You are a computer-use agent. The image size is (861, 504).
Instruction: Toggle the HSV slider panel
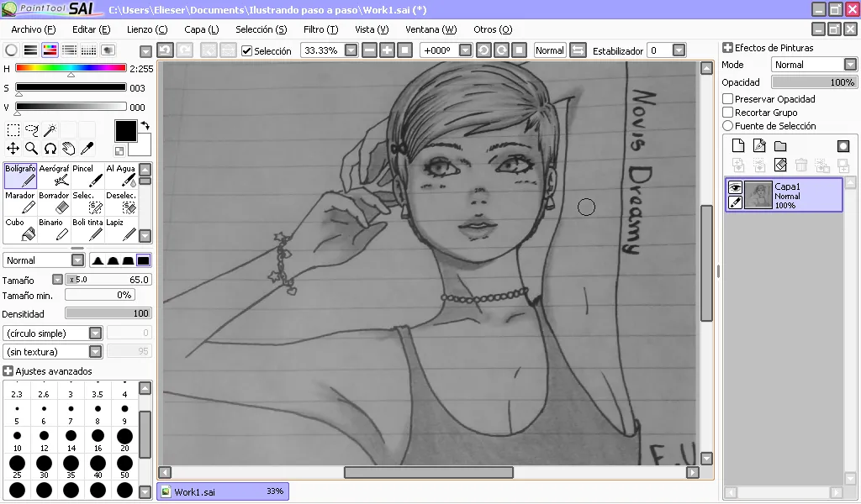[50, 50]
